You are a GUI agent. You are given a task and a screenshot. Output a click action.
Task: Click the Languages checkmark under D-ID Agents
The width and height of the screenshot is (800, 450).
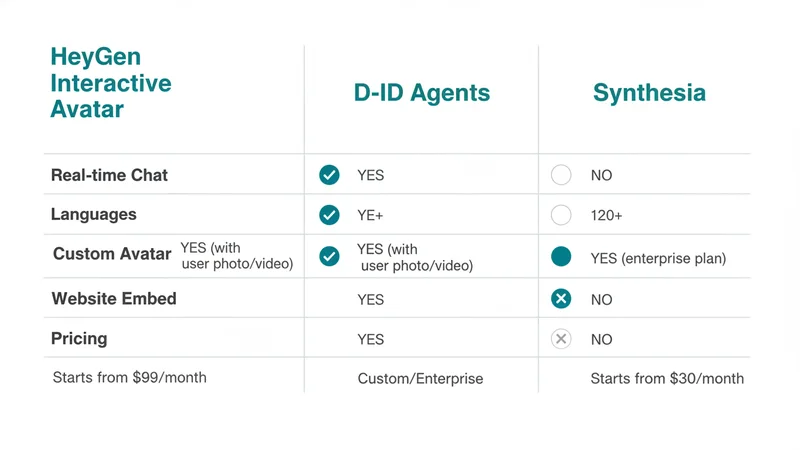coord(329,215)
